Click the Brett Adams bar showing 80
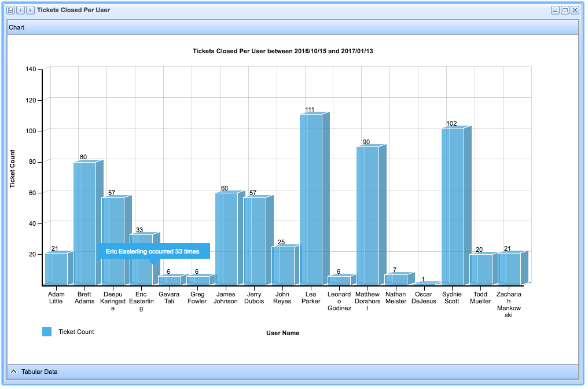 click(84, 223)
